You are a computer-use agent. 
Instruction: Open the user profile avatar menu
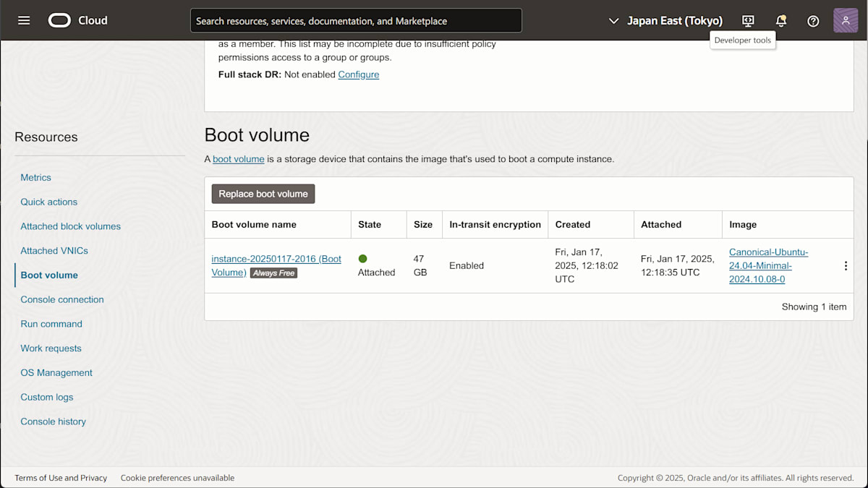pyautogui.click(x=846, y=20)
